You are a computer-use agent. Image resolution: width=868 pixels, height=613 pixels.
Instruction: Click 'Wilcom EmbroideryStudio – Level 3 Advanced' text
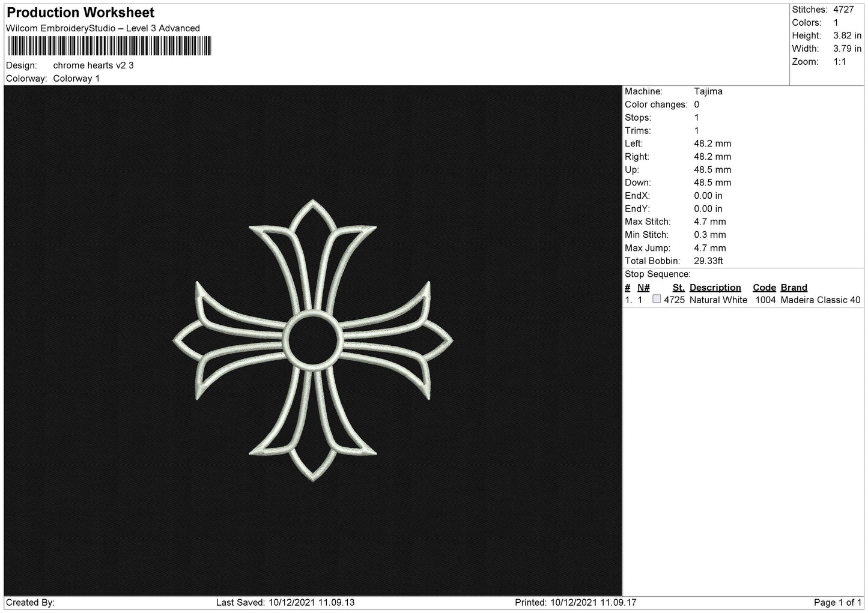[103, 28]
